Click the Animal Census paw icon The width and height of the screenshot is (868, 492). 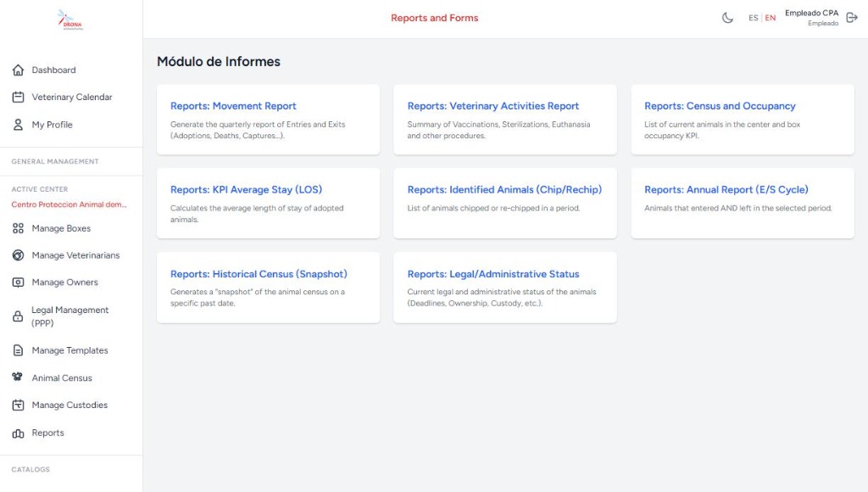18,377
